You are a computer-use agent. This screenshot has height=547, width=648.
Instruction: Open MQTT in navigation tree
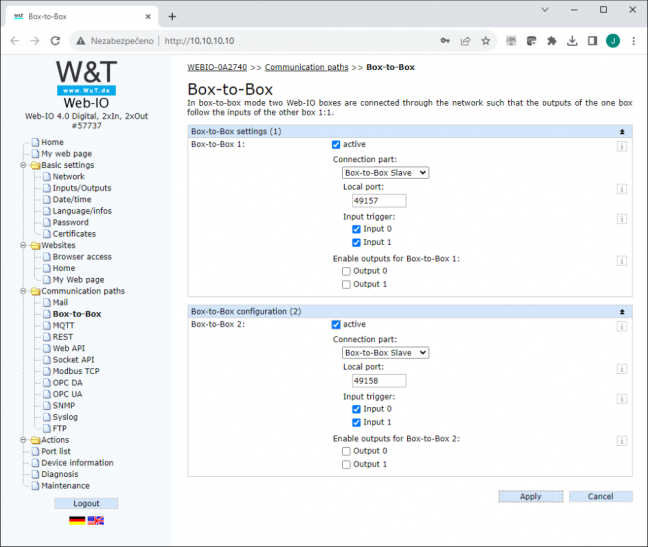(63, 326)
